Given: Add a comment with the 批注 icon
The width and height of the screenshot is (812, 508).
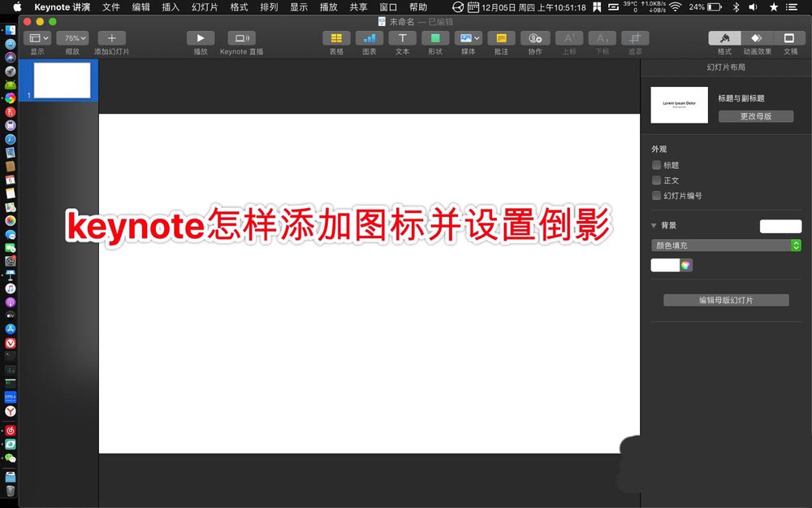Looking at the screenshot, I should point(501,37).
